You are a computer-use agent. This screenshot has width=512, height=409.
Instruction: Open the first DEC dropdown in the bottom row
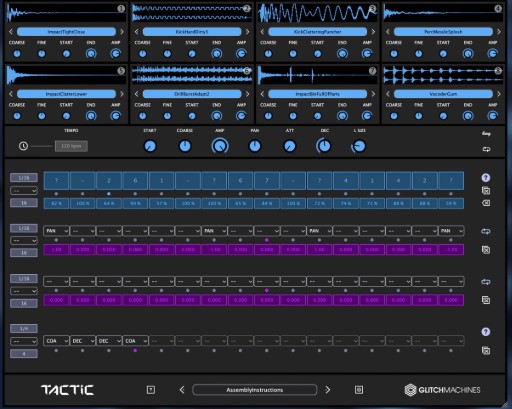tap(83, 341)
